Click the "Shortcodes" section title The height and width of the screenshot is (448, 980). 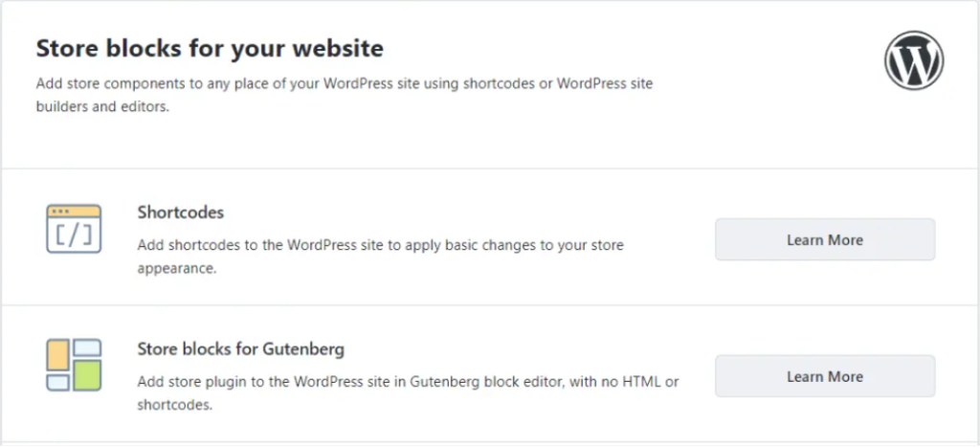coord(180,212)
